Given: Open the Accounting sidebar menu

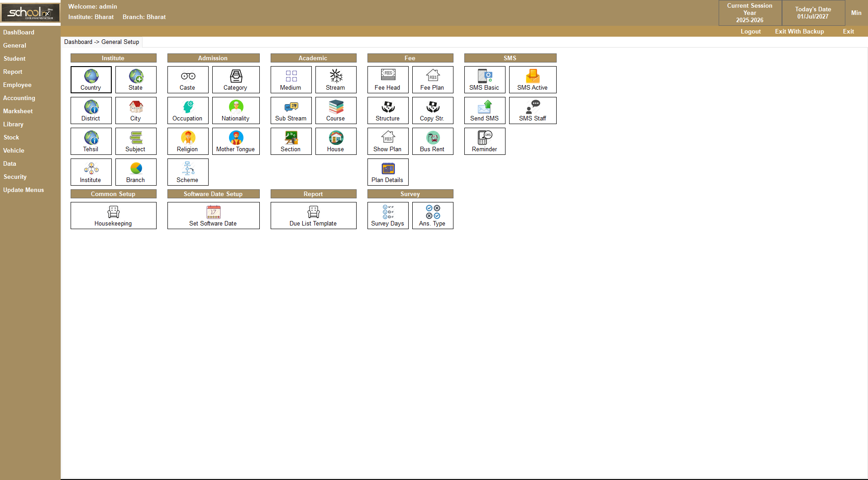Looking at the screenshot, I should point(19,98).
